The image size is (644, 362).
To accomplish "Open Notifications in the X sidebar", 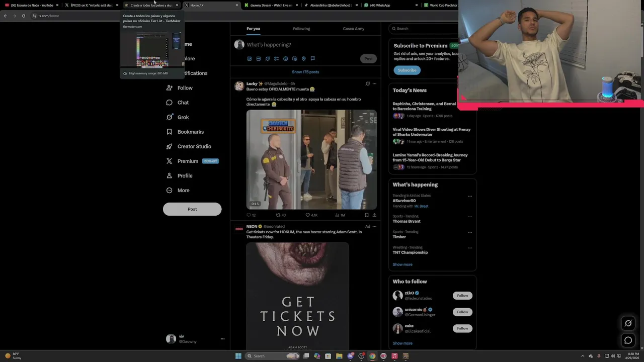I will click(195, 73).
